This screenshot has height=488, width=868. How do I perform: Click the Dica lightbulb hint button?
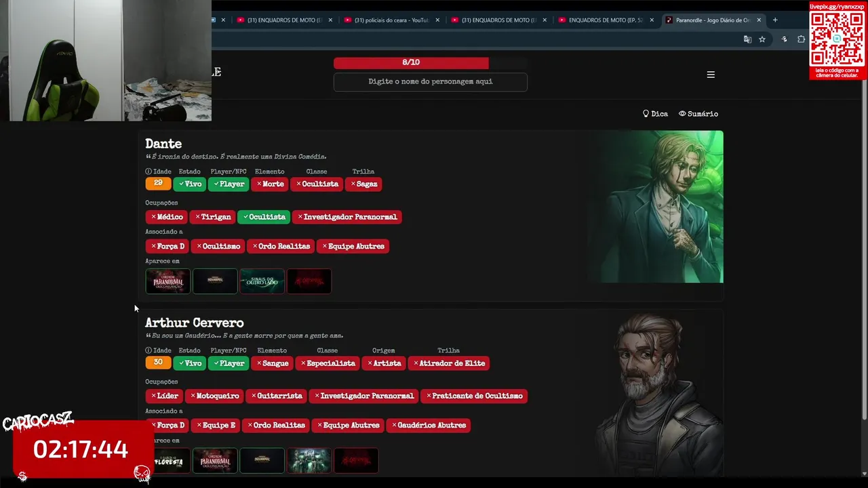click(655, 114)
